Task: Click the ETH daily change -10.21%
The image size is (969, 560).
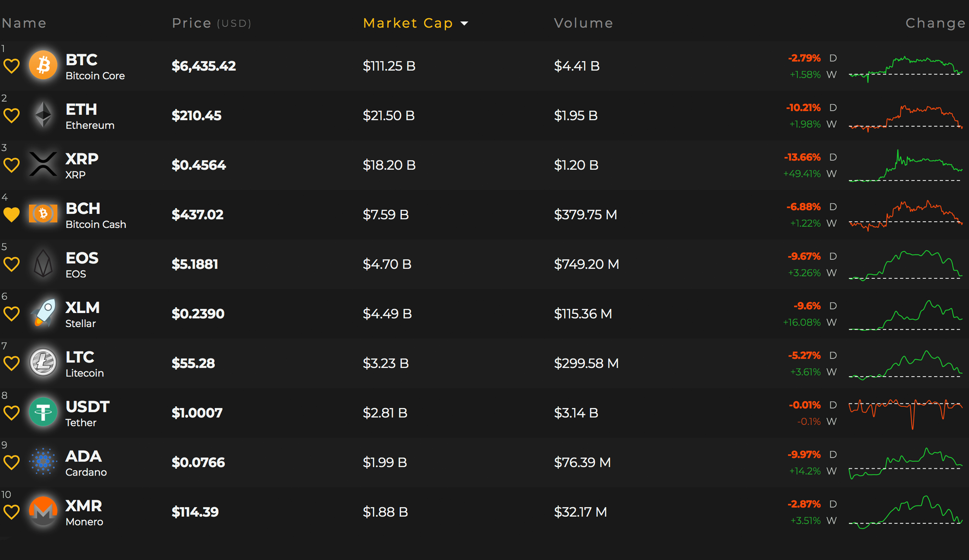Action: [803, 108]
